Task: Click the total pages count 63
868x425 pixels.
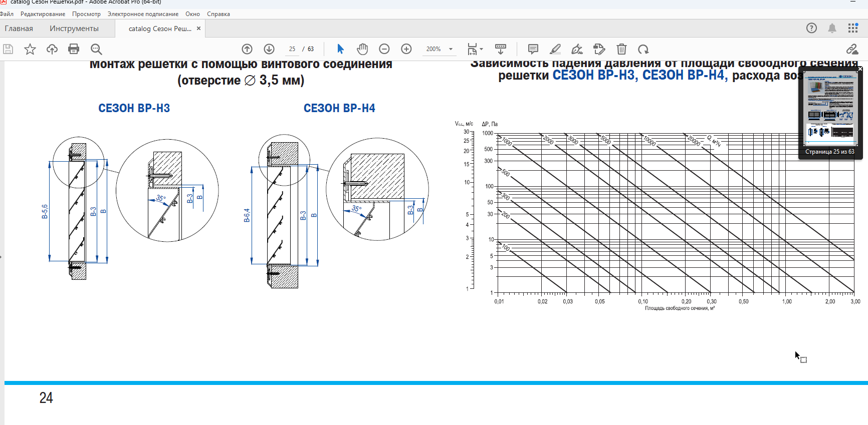Action: [x=311, y=49]
